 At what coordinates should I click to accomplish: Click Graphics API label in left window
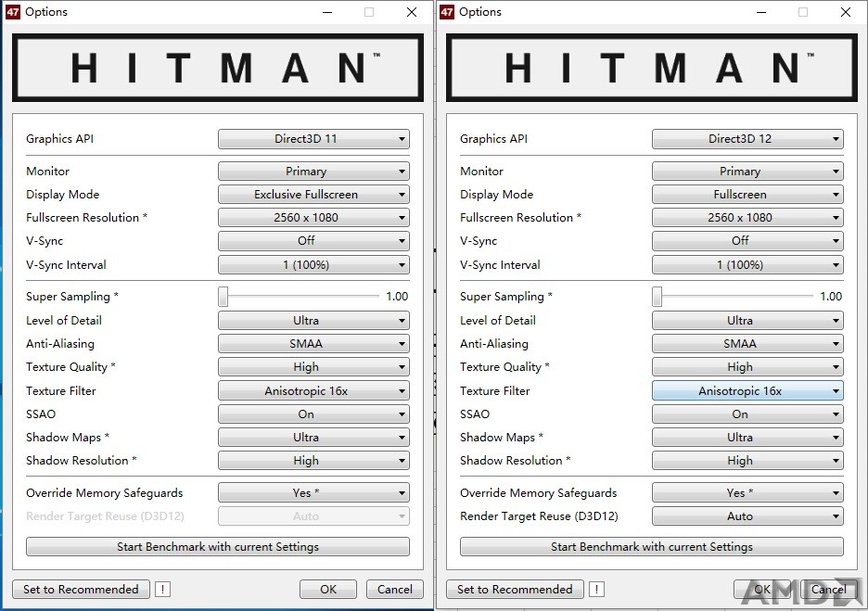pos(59,139)
